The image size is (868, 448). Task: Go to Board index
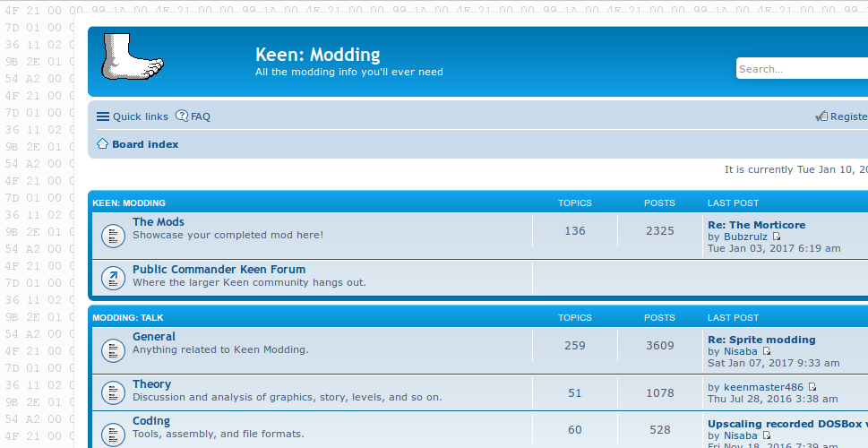(145, 144)
